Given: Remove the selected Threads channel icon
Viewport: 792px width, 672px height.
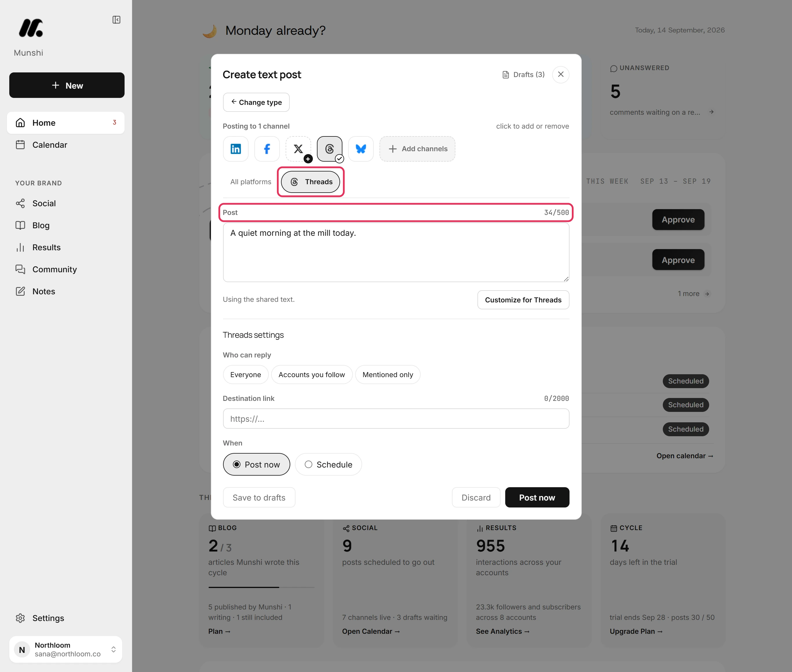Looking at the screenshot, I should click(330, 149).
